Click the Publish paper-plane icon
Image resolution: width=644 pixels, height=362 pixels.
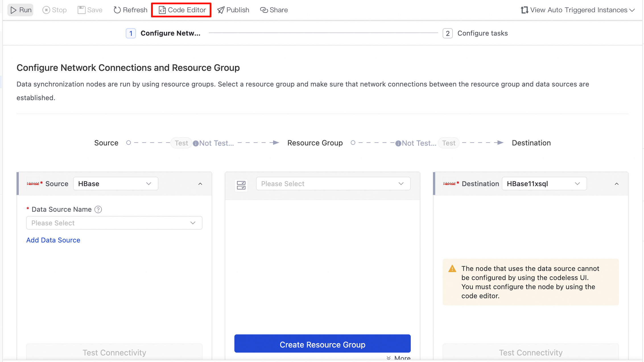(x=221, y=10)
